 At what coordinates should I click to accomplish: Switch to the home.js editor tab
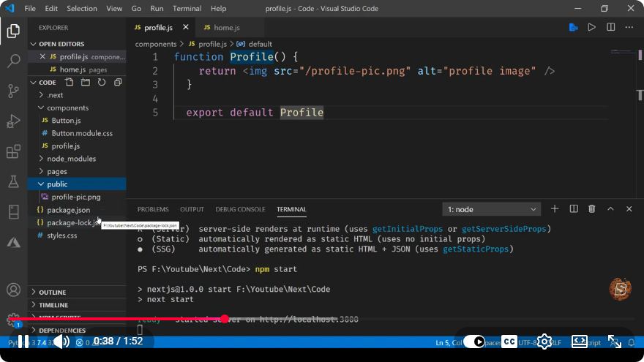point(226,28)
